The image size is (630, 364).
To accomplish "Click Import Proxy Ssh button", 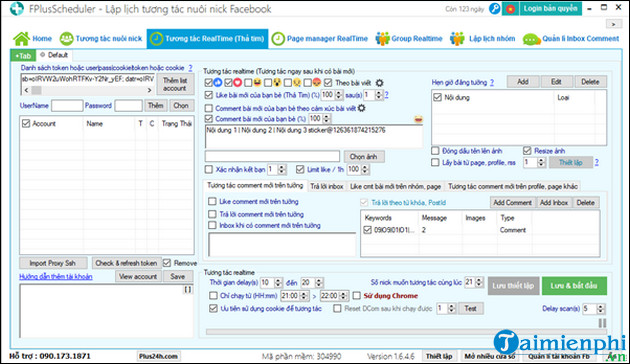I will [53, 263].
